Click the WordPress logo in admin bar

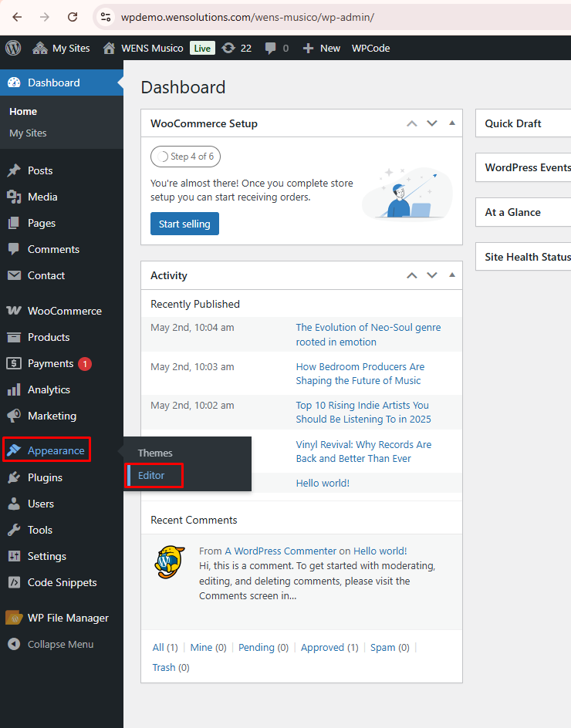click(13, 48)
